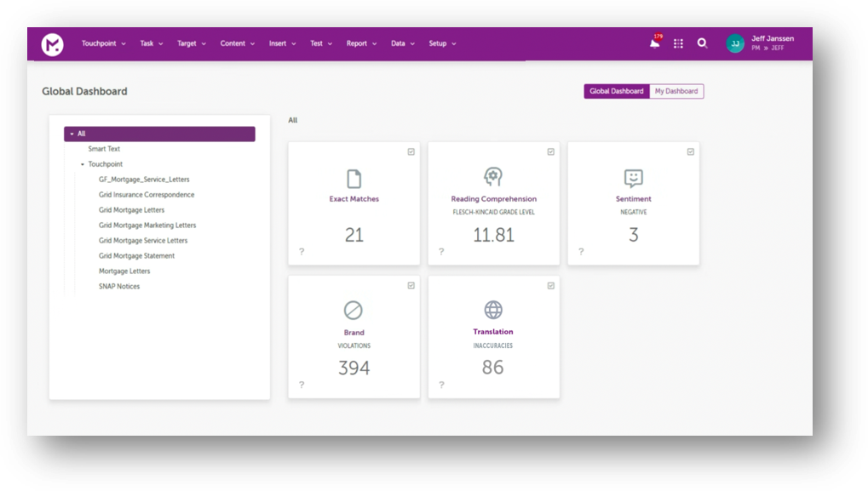Click the Brand violations prohibited icon

coord(354,310)
